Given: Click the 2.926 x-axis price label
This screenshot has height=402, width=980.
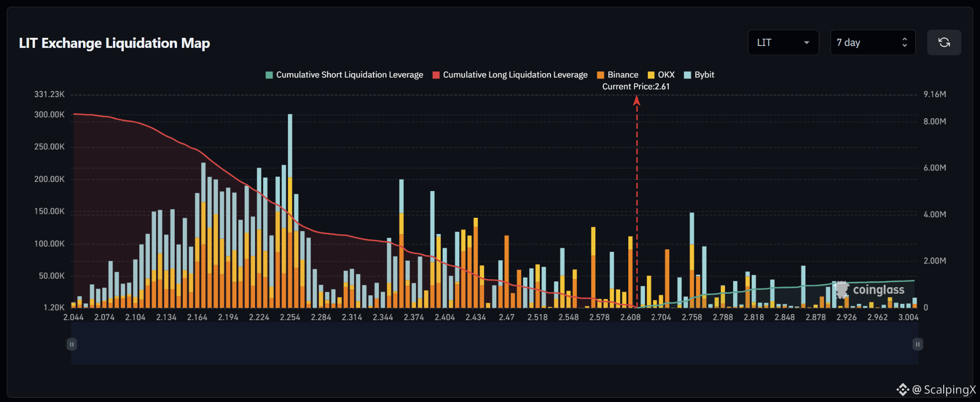Looking at the screenshot, I should pyautogui.click(x=846, y=317).
